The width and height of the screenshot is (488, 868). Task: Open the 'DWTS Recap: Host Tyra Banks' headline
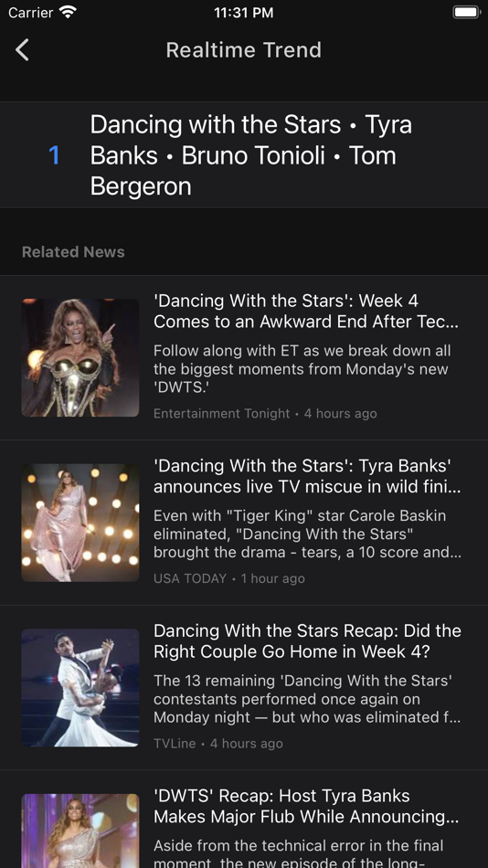[x=306, y=806]
